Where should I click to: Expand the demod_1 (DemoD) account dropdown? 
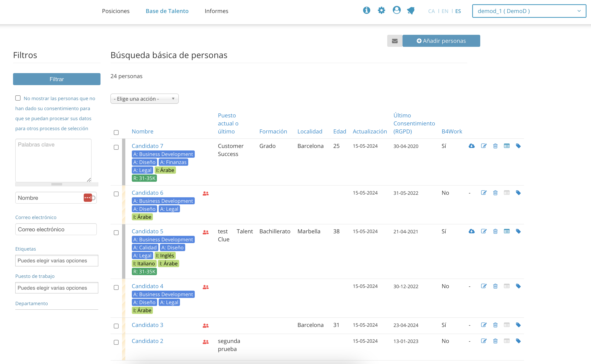pyautogui.click(x=529, y=11)
